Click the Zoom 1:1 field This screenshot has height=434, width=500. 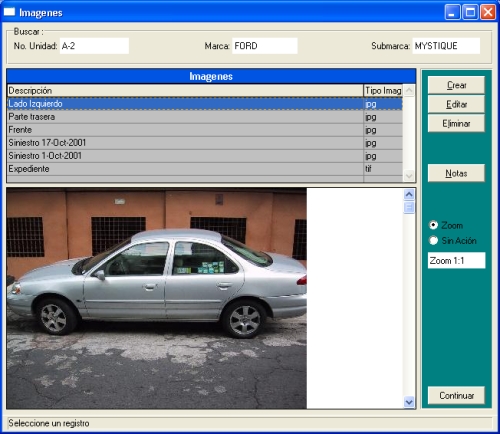pyautogui.click(x=456, y=260)
